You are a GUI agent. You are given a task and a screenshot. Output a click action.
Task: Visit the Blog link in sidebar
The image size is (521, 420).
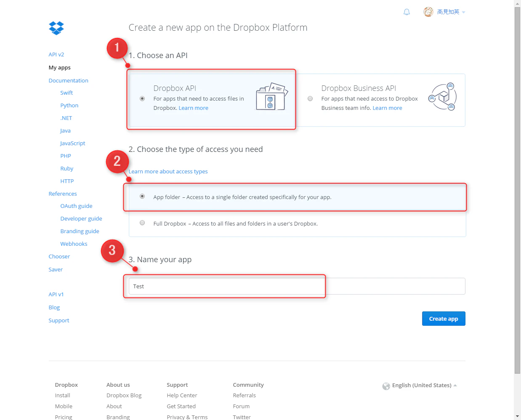coord(54,308)
